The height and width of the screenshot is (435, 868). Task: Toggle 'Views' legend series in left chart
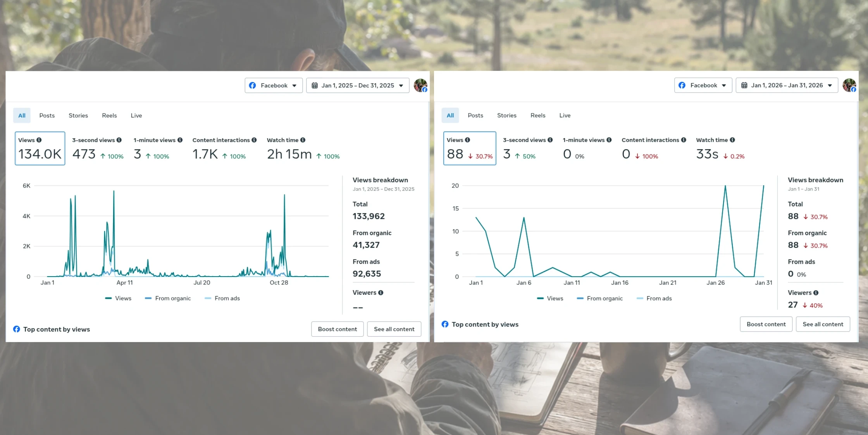118,298
